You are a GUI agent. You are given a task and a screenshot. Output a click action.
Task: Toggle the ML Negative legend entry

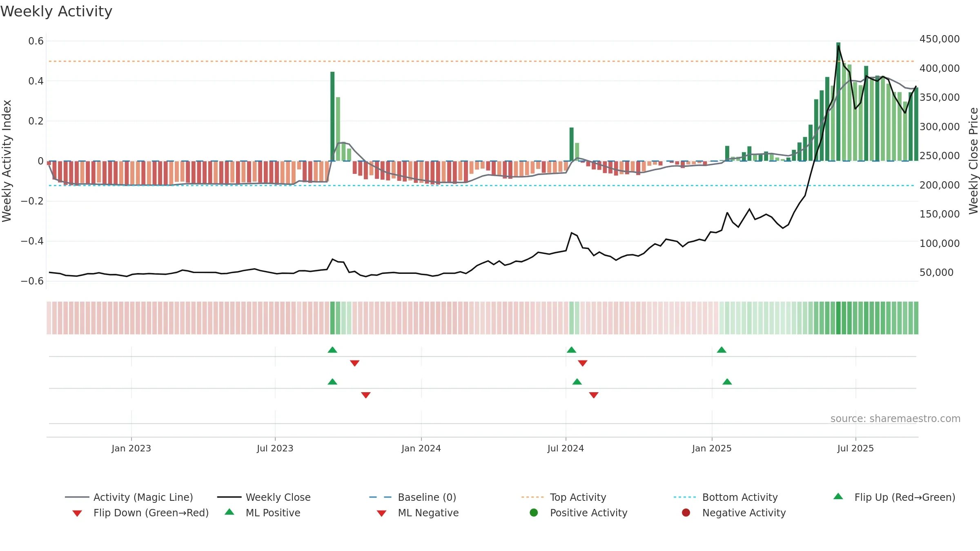418,513
